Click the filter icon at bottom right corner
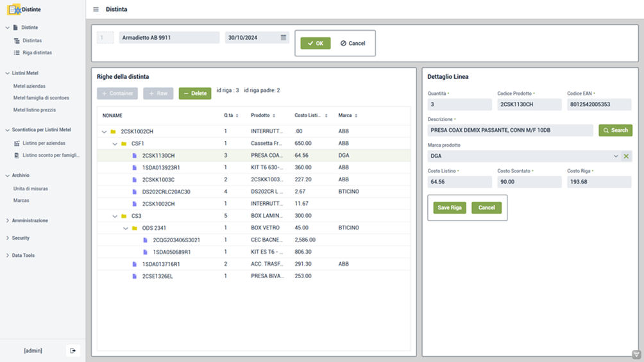 pyautogui.click(x=636, y=354)
